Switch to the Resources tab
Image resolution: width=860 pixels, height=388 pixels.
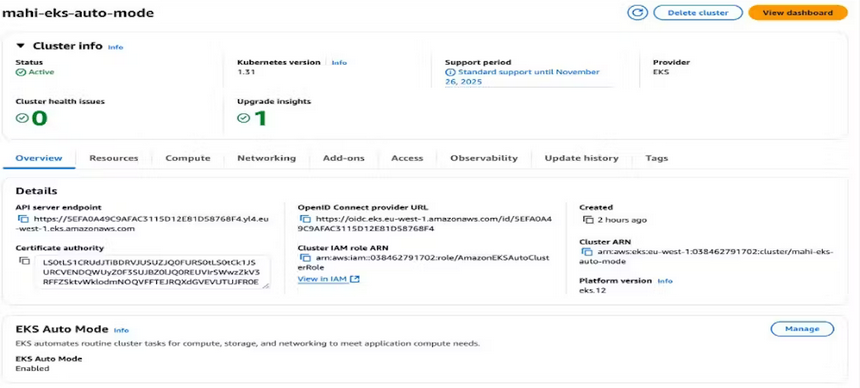click(x=114, y=158)
